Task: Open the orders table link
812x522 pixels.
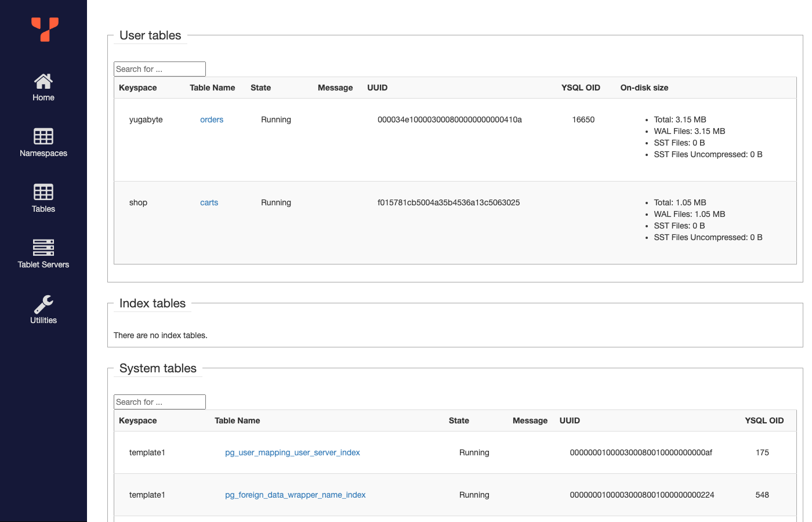Action: [212, 119]
